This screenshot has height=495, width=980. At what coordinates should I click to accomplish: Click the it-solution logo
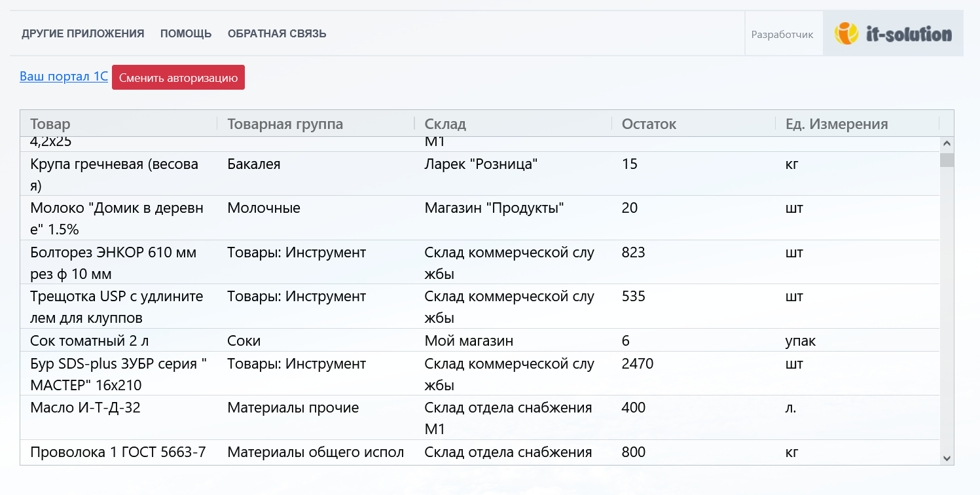click(893, 33)
